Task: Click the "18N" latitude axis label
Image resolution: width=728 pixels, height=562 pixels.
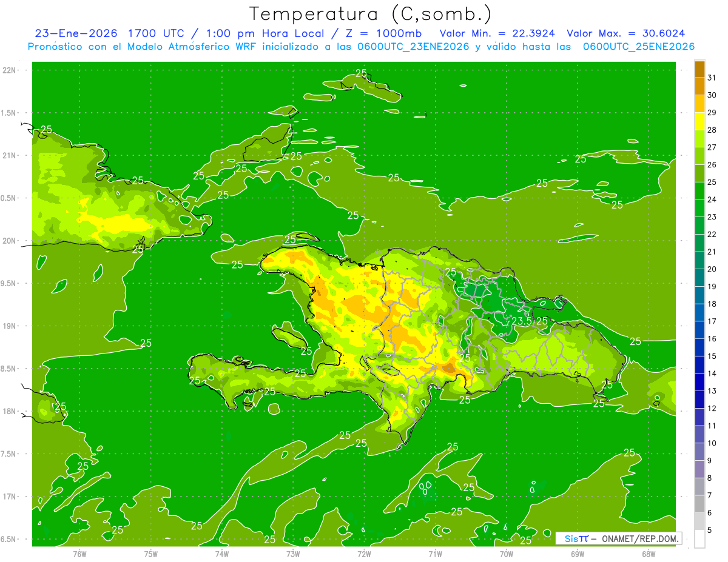Action: click(x=10, y=411)
